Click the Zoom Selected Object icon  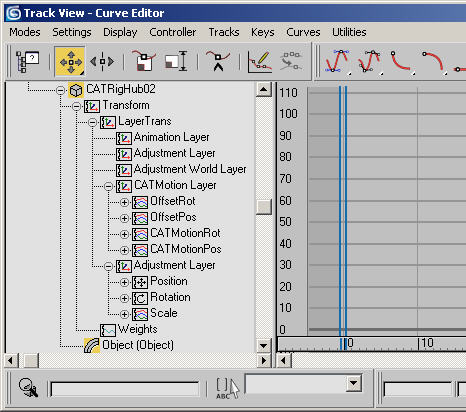click(x=28, y=388)
